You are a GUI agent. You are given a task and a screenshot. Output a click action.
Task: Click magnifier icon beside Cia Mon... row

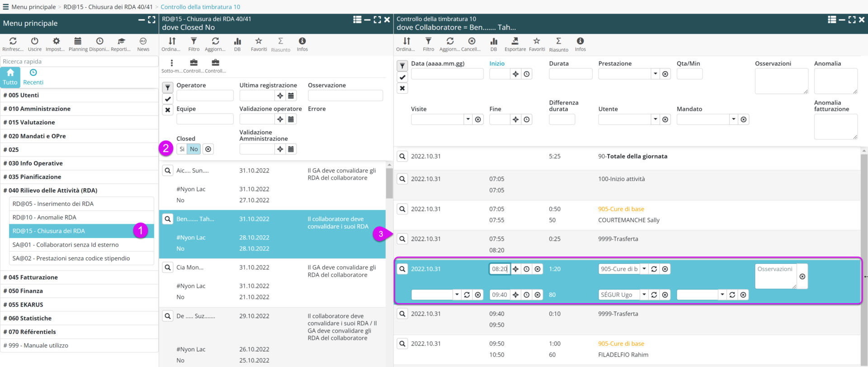pyautogui.click(x=168, y=267)
